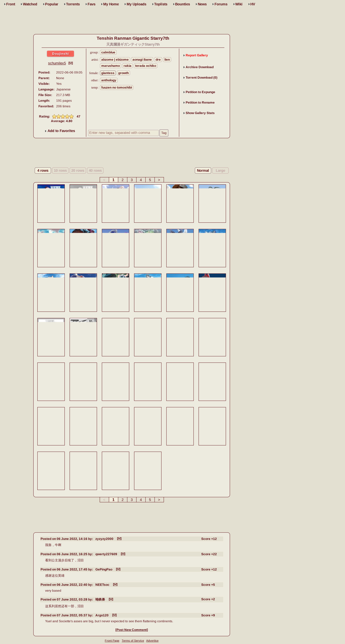This screenshot has height=644, width=345.
Task: Select 20 rows thumbnail layout
Action: click(78, 170)
